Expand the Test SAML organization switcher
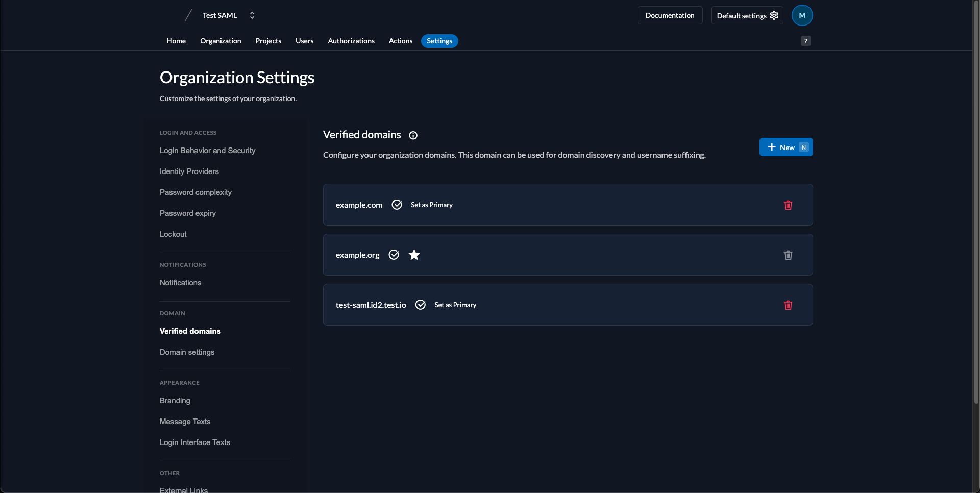 (252, 15)
